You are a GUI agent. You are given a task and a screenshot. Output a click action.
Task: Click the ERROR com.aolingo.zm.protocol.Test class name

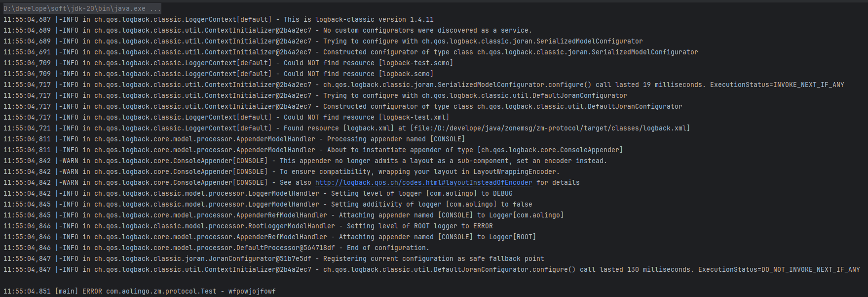[161, 291]
